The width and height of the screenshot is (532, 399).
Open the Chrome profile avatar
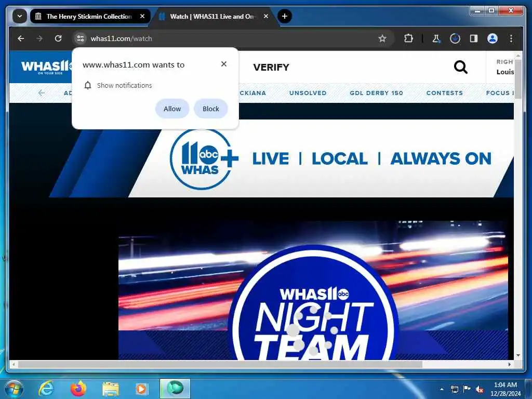pos(493,38)
